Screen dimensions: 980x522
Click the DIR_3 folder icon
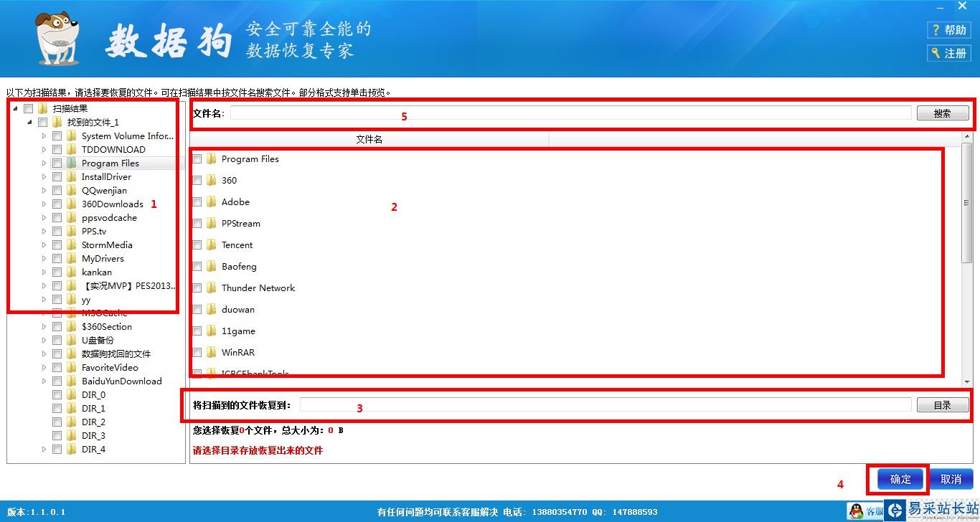(x=71, y=436)
